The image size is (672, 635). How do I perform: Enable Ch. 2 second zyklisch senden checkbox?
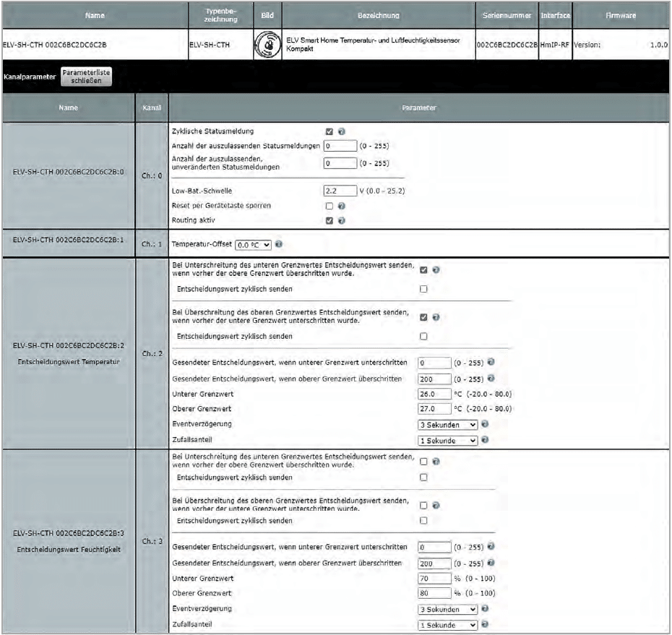click(x=423, y=337)
